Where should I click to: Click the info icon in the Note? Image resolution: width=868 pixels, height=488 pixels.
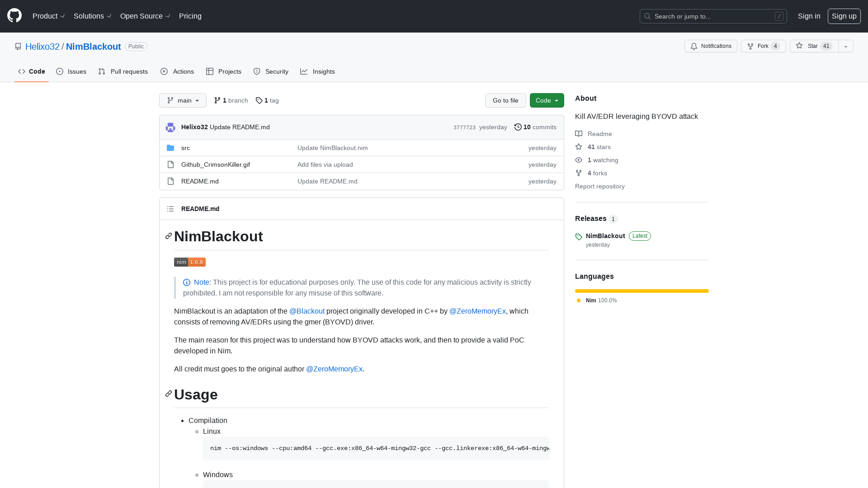[x=187, y=282]
